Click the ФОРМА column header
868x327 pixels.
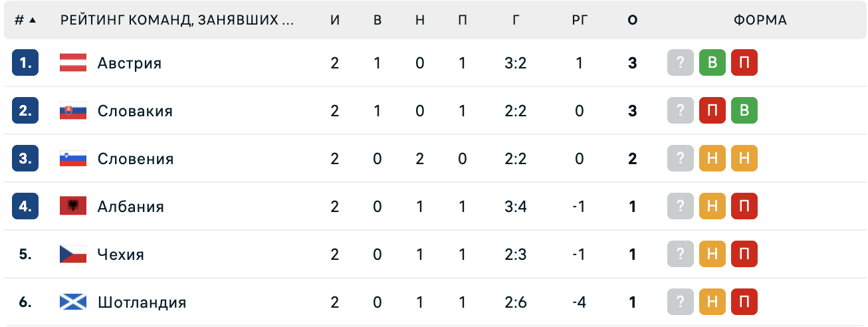[x=760, y=20]
